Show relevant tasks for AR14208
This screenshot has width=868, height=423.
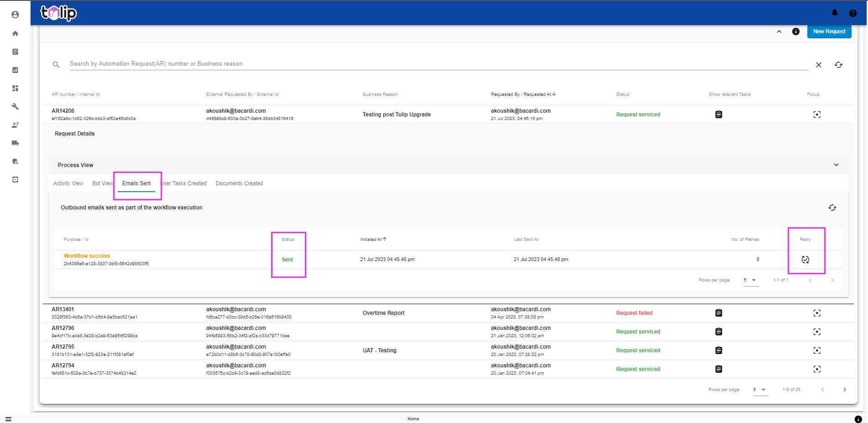point(719,115)
